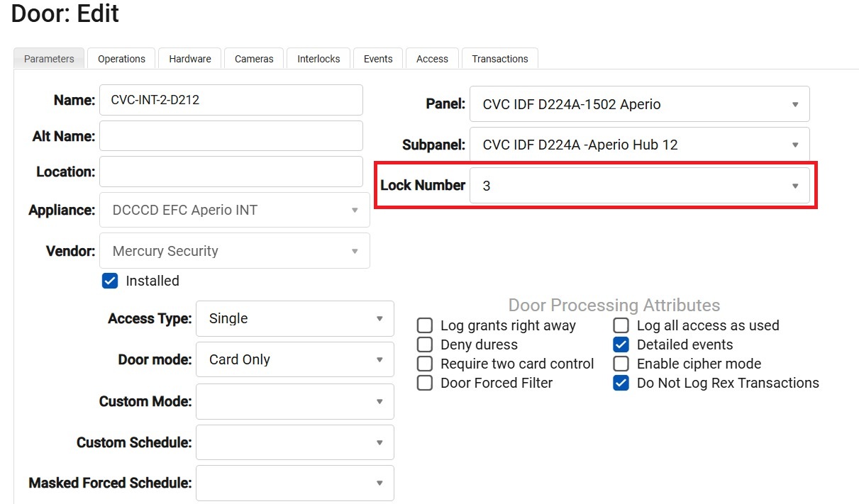Uncheck the Installed checkbox
This screenshot has width=859, height=504.
110,281
